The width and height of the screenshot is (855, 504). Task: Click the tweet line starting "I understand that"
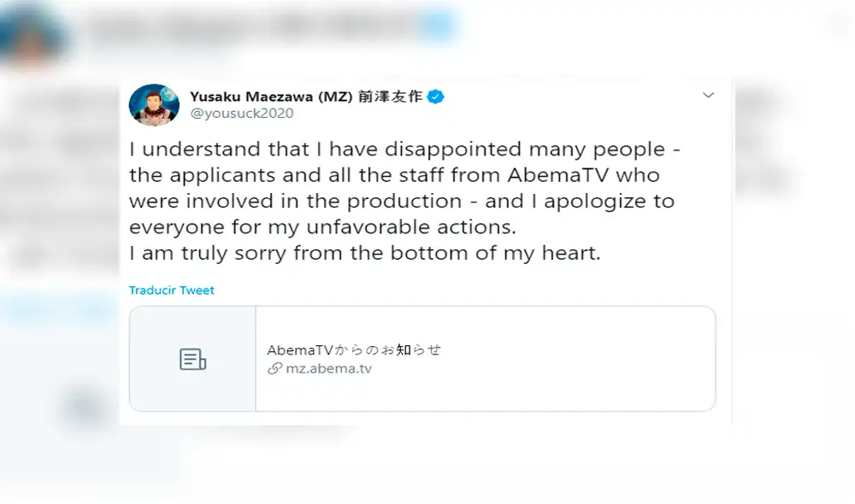tap(405, 149)
